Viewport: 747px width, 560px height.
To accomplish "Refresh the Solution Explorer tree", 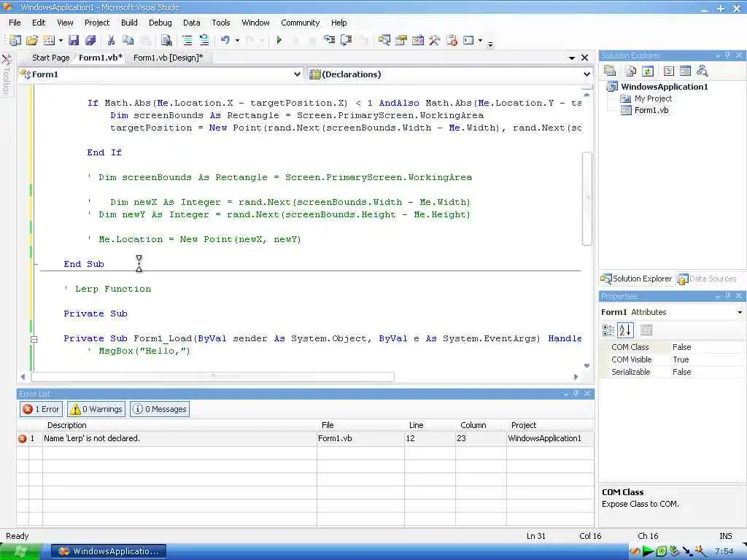I will 648,71.
